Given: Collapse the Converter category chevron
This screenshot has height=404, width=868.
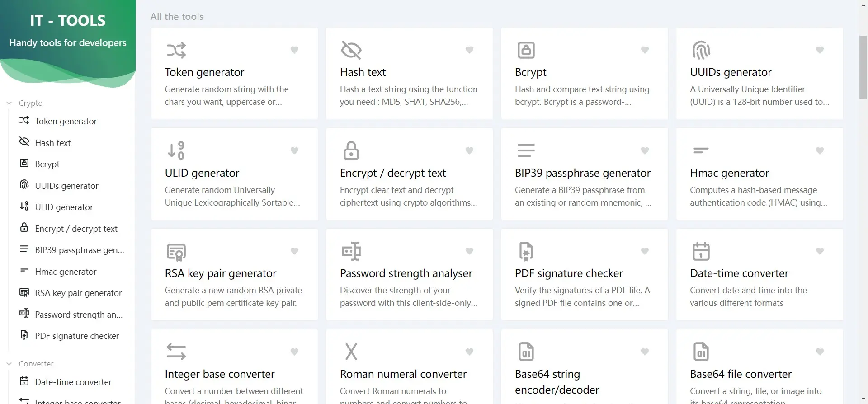Looking at the screenshot, I should pos(9,364).
